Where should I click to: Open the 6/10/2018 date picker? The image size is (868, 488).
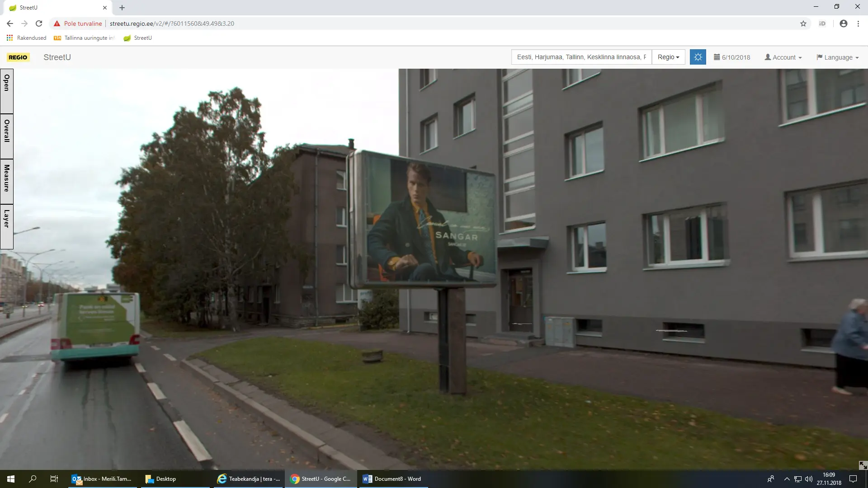click(732, 57)
